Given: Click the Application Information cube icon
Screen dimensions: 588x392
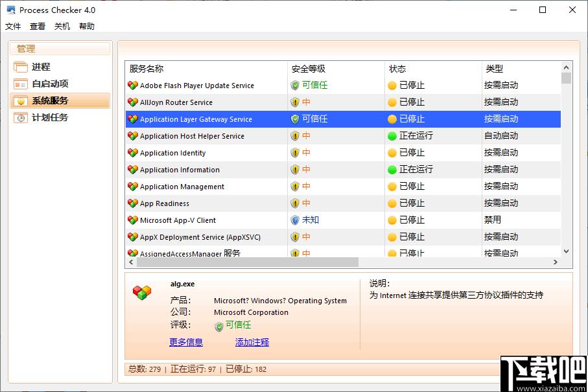Looking at the screenshot, I should pyautogui.click(x=133, y=170).
